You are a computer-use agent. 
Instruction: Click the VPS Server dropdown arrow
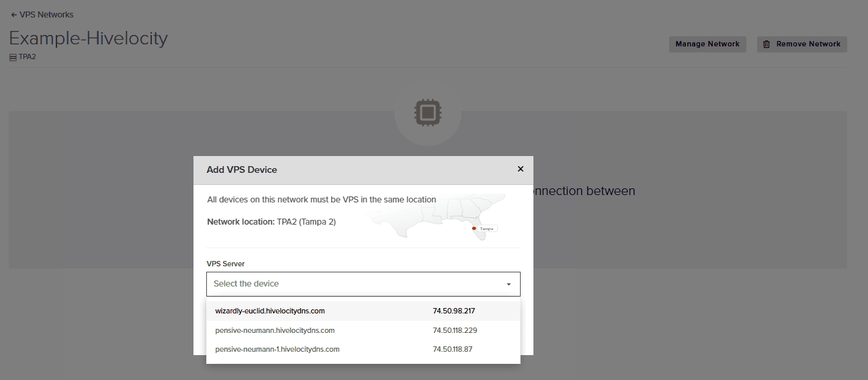click(509, 284)
